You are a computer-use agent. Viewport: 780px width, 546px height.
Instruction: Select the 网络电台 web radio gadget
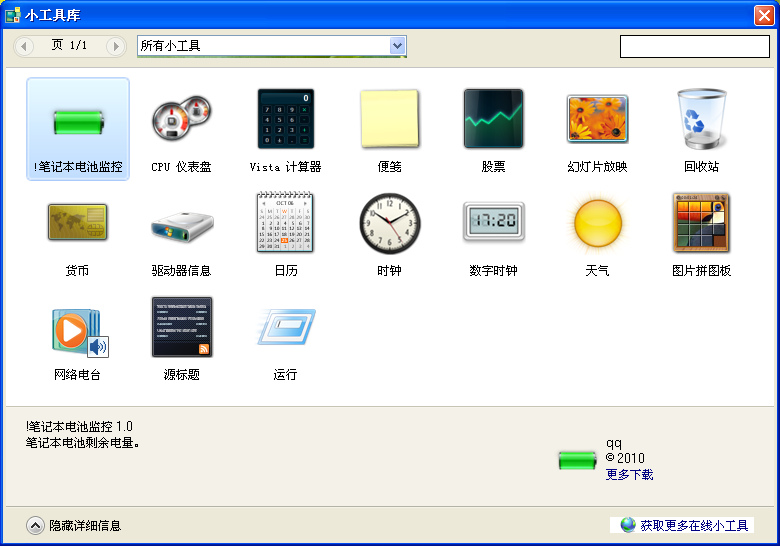(x=77, y=330)
